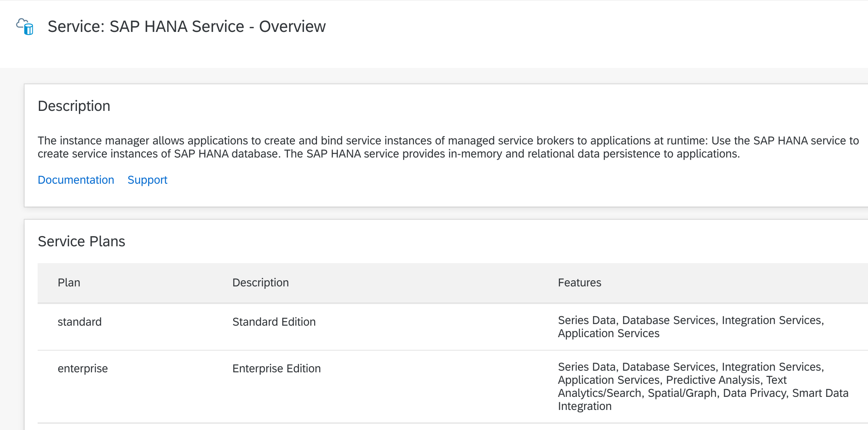Select the Plan column header
This screenshot has height=430, width=868.
[69, 283]
